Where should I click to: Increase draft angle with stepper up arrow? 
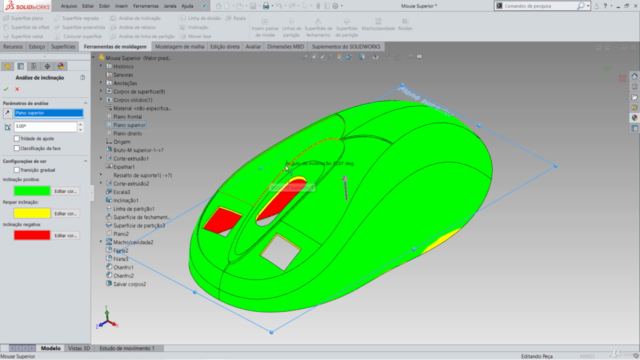click(x=80, y=124)
